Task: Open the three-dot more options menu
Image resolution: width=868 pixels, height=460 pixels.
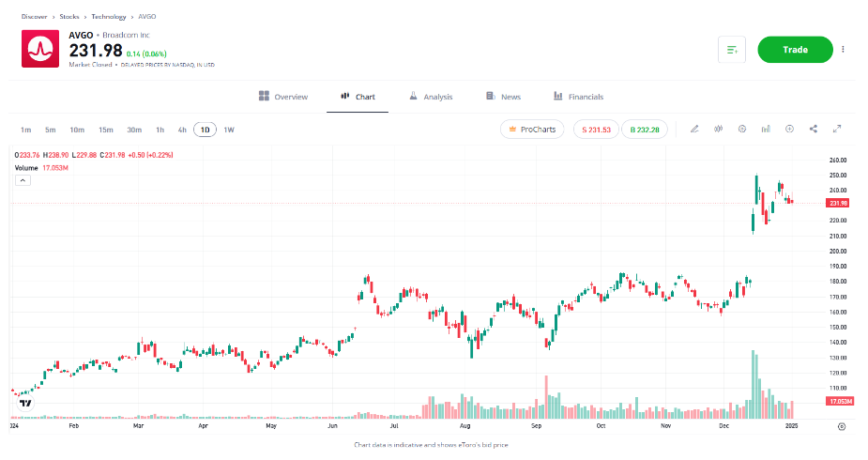Action: [843, 49]
